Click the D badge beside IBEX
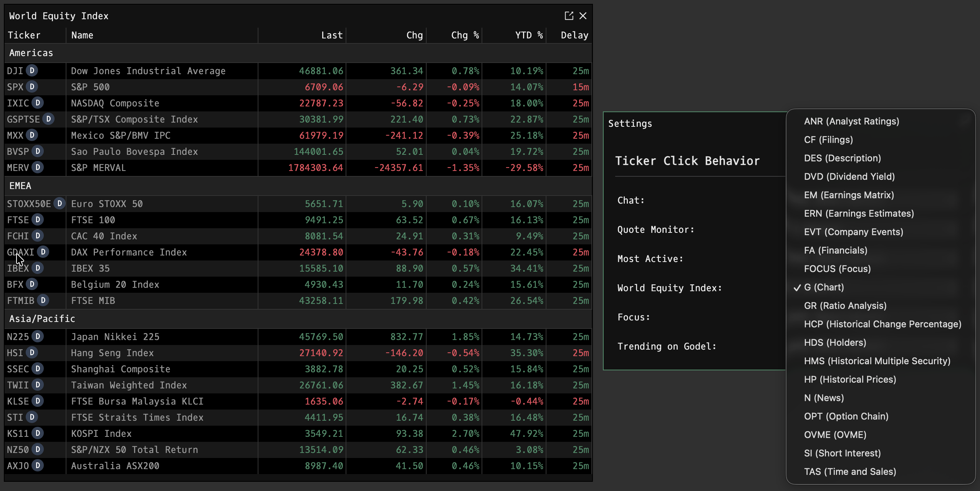Viewport: 980px width, 491px height. tap(38, 268)
